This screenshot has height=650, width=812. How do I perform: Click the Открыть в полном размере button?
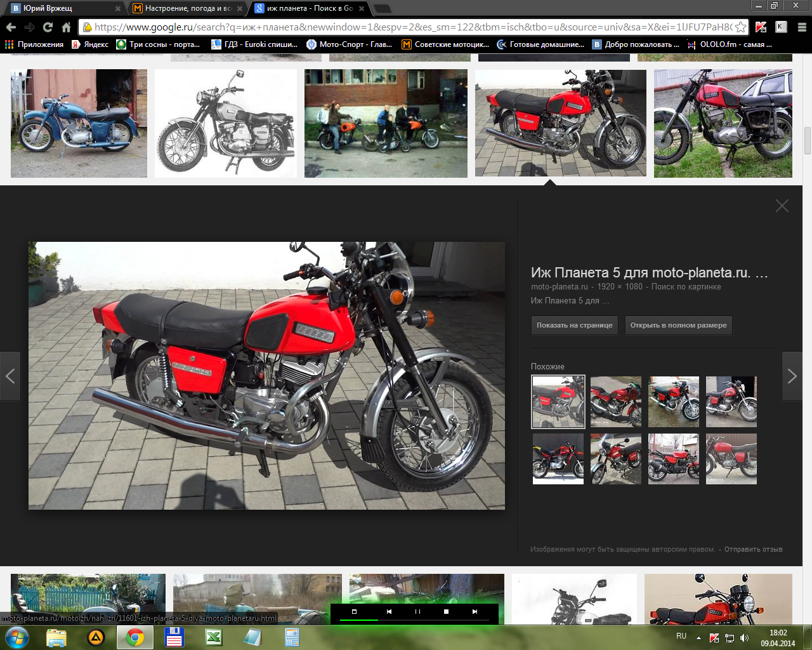pos(678,325)
